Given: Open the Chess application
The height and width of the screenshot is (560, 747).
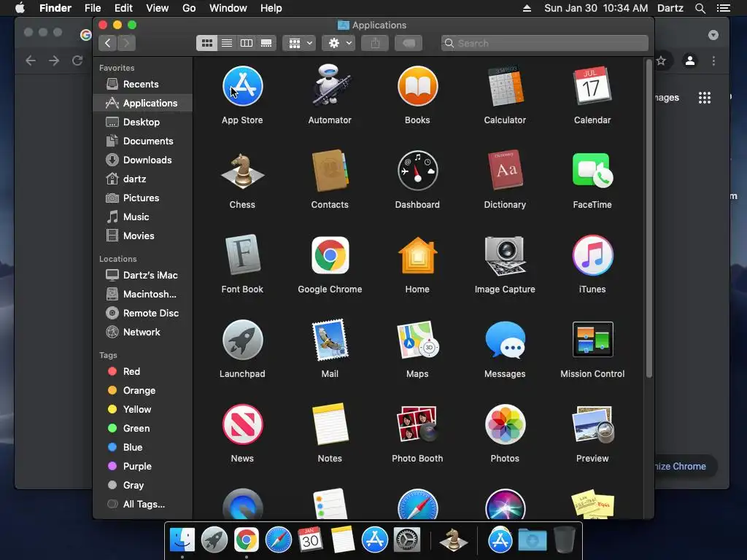Looking at the screenshot, I should [242, 171].
